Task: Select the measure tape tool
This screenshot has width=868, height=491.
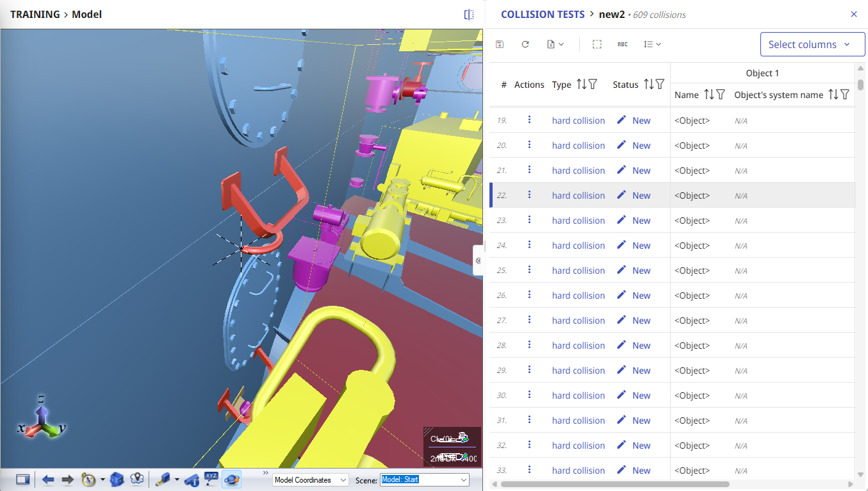Action: (x=163, y=479)
